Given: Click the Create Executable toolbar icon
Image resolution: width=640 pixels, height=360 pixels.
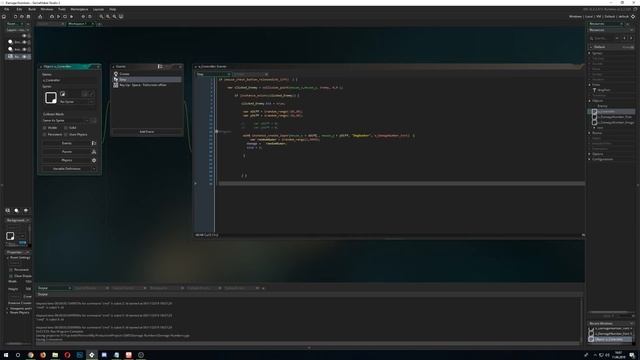Looking at the screenshot, I should (x=40, y=17).
